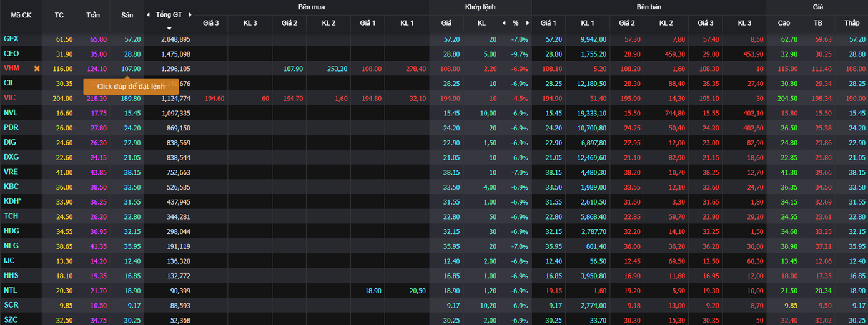Click the NVL ticker in list
868x325 pixels.
click(x=11, y=113)
